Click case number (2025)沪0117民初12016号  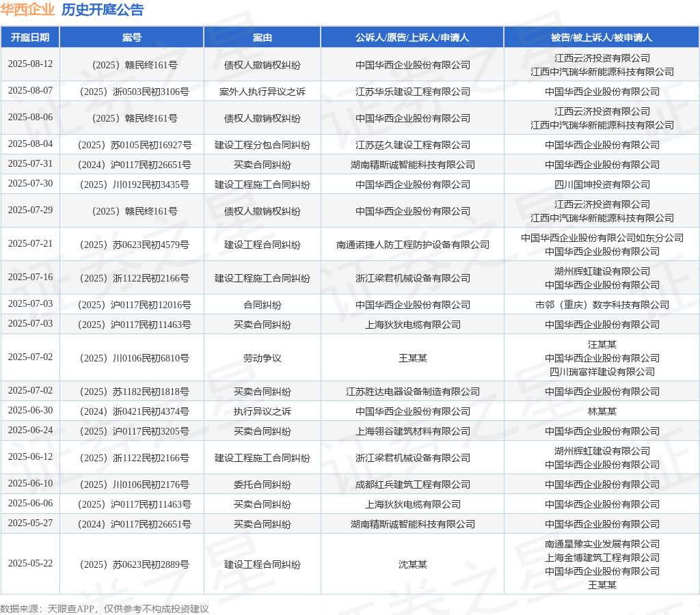tap(135, 305)
